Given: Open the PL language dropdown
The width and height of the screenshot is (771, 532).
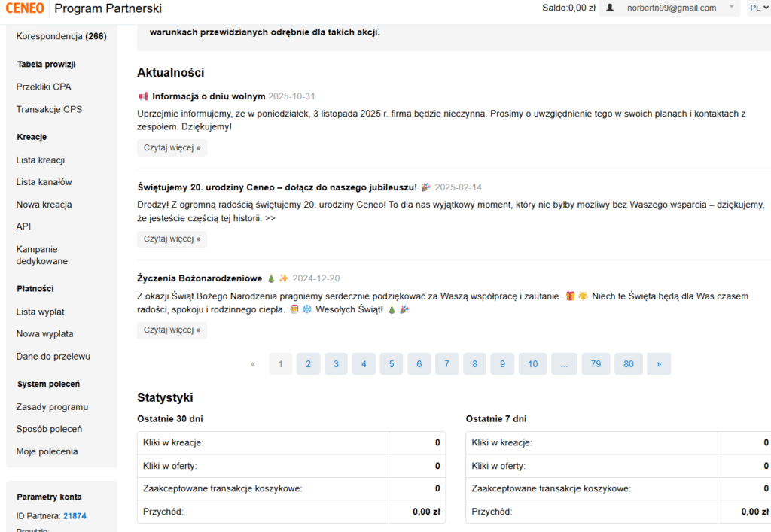Looking at the screenshot, I should [x=759, y=8].
